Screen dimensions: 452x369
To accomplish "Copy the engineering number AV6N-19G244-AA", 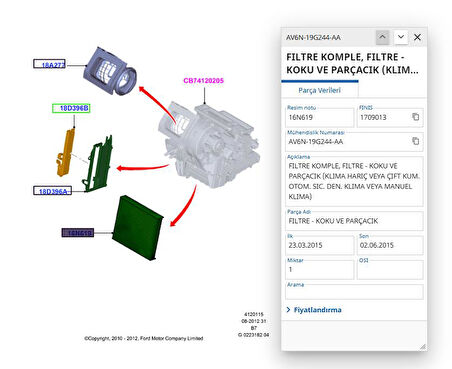I will click(415, 141).
